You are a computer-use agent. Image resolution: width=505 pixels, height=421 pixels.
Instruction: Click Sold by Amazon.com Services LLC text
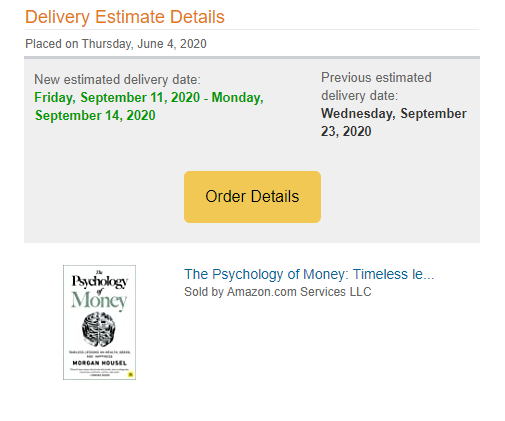coord(278,292)
